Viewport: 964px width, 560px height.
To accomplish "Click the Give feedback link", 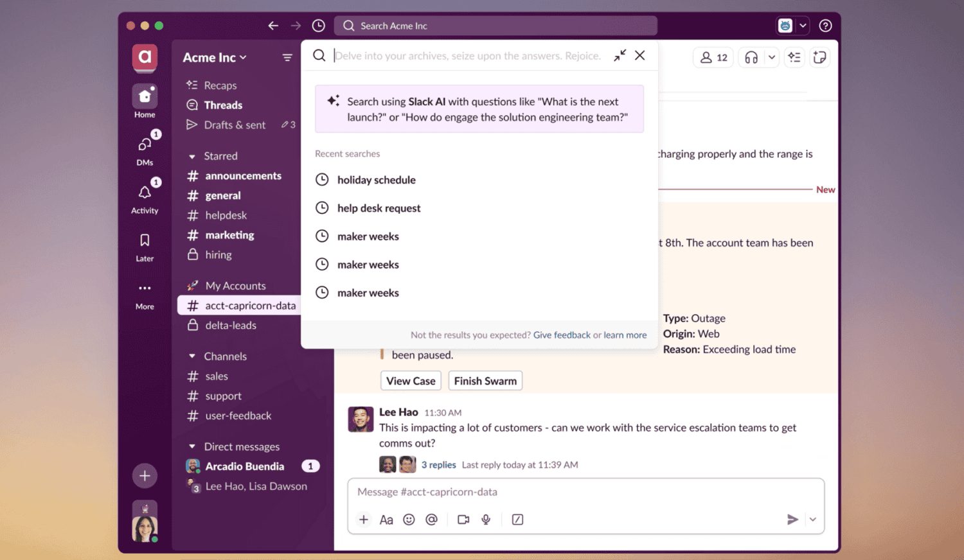I will pos(561,335).
